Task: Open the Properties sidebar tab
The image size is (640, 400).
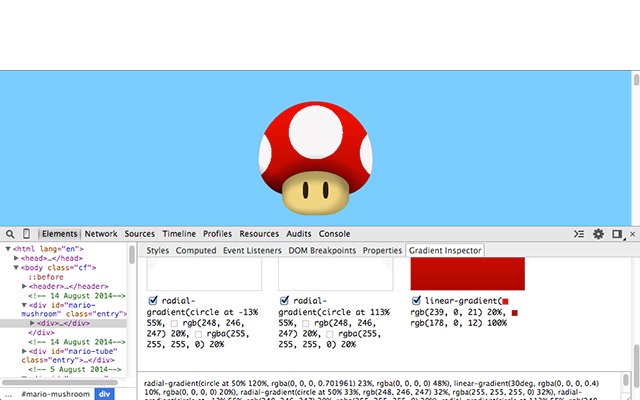Action: coord(382,251)
